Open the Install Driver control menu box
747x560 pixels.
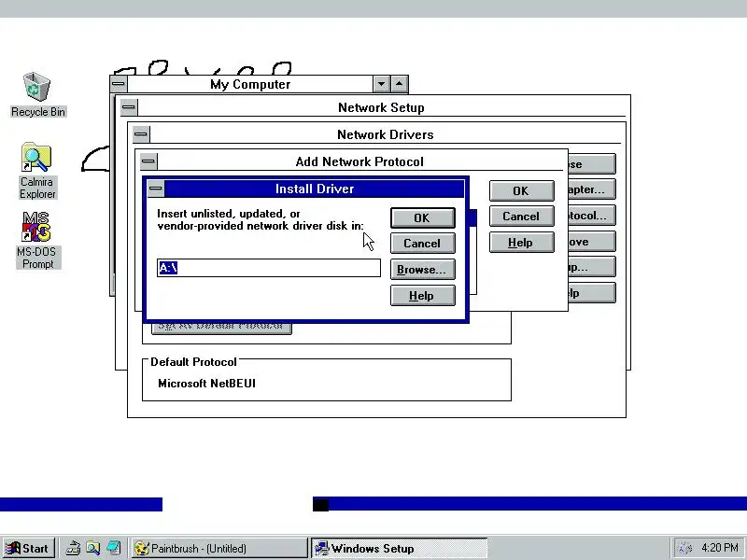[x=155, y=189]
